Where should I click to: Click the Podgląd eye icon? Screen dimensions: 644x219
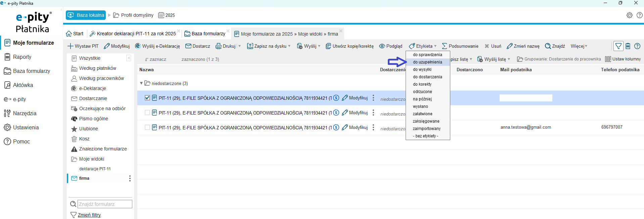[382, 46]
